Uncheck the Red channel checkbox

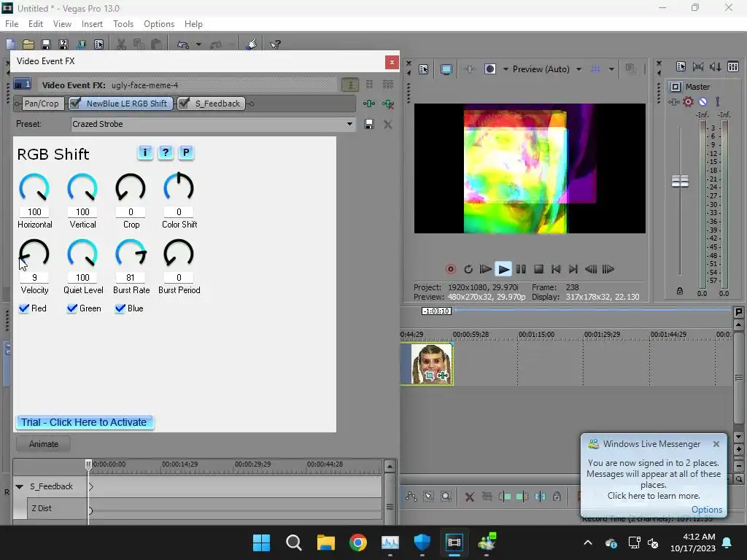(24, 308)
